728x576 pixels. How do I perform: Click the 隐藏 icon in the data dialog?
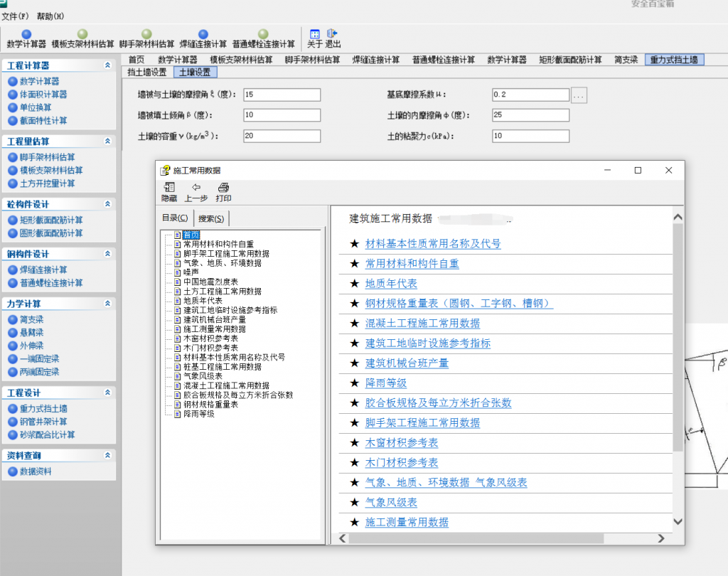pos(168,193)
